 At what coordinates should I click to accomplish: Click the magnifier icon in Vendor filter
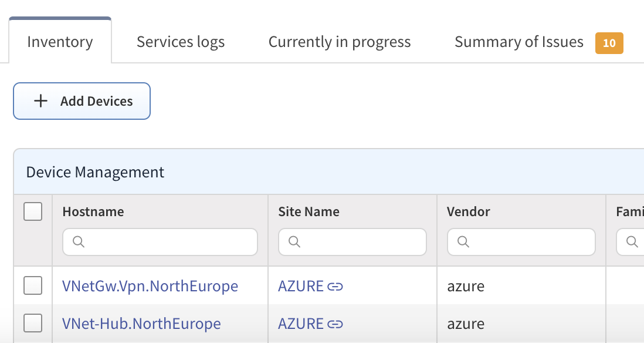463,242
